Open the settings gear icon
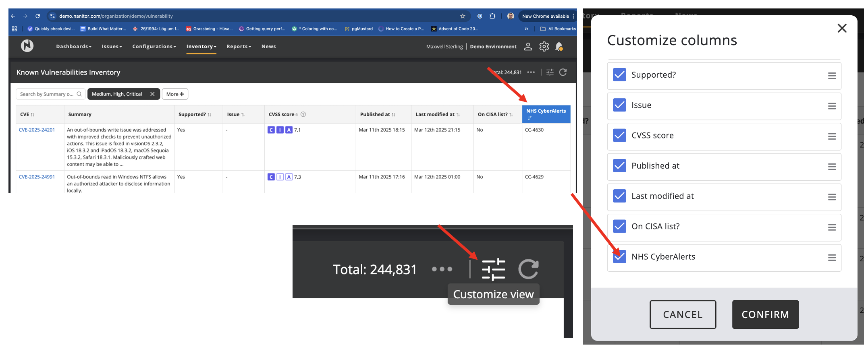The image size is (868, 347). [544, 47]
